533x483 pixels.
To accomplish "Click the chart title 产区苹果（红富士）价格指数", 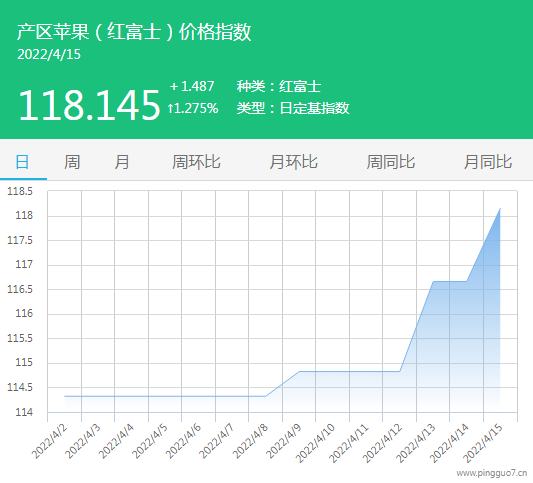I will click(134, 32).
